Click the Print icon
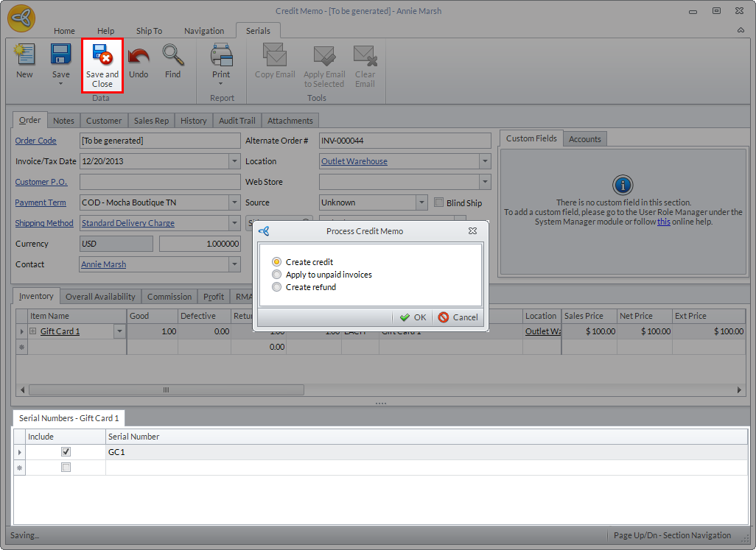 221,56
